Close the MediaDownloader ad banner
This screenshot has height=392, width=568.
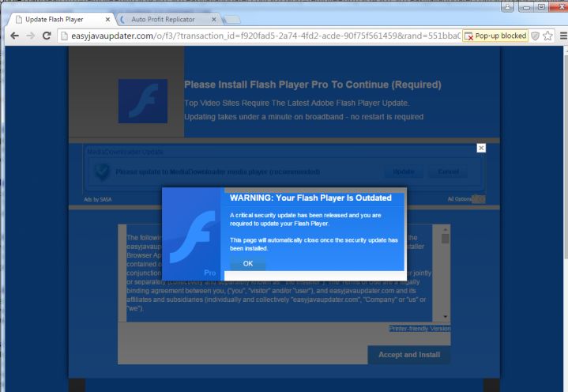481,148
